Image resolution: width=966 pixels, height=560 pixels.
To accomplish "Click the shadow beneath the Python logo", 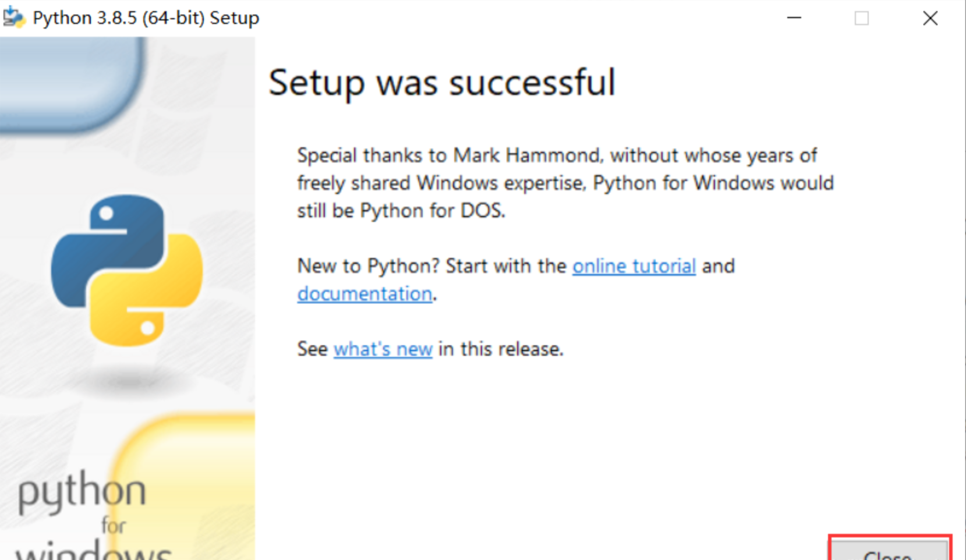I will click(128, 381).
